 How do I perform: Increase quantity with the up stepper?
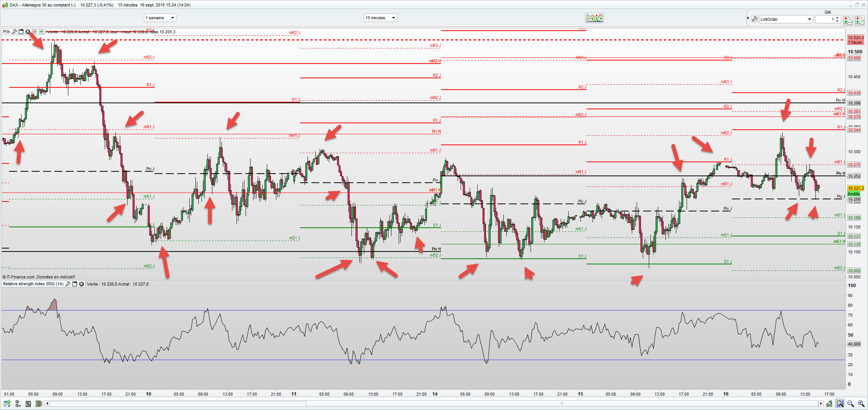click(x=837, y=17)
